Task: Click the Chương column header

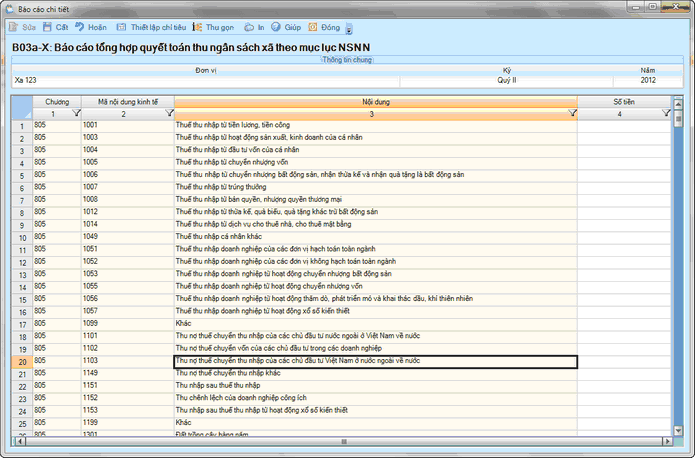Action: (57, 102)
